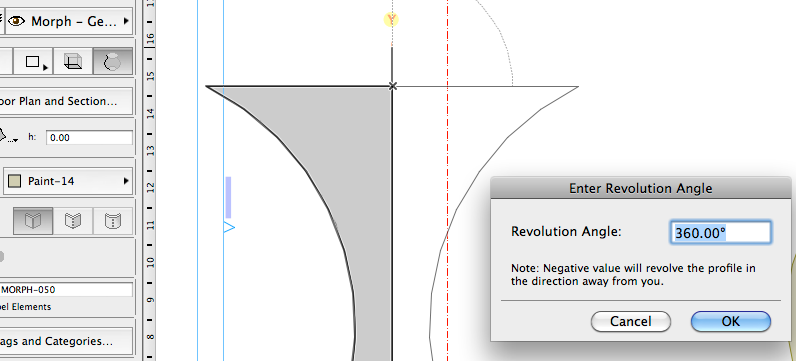796x361 pixels.
Task: Choose the rectangle polygon geometry method icon
Action: click(x=33, y=62)
